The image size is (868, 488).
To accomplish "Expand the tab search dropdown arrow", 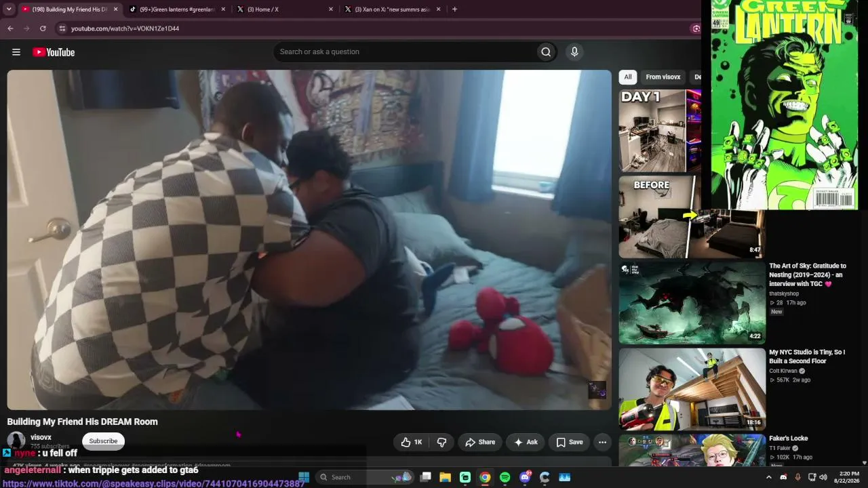I will (9, 9).
